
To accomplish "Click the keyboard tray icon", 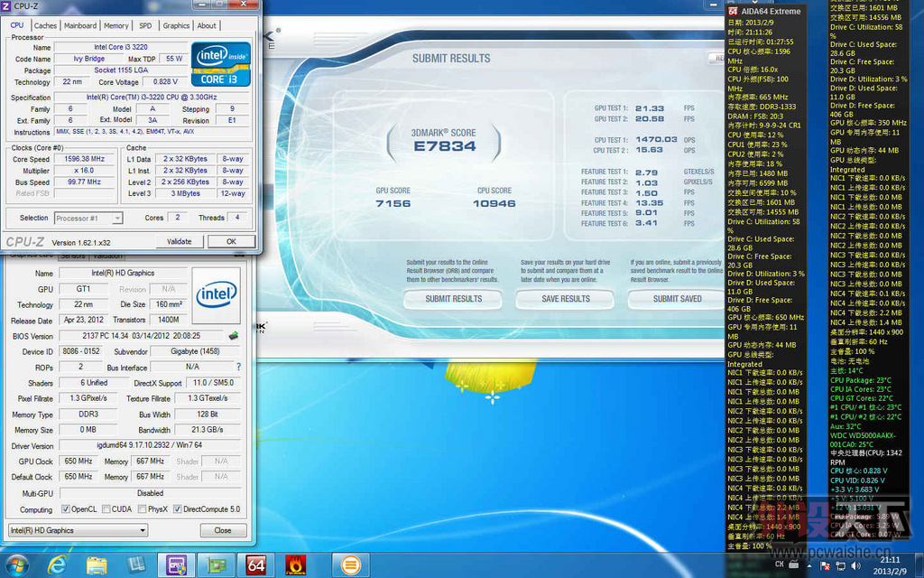I will point(793,564).
